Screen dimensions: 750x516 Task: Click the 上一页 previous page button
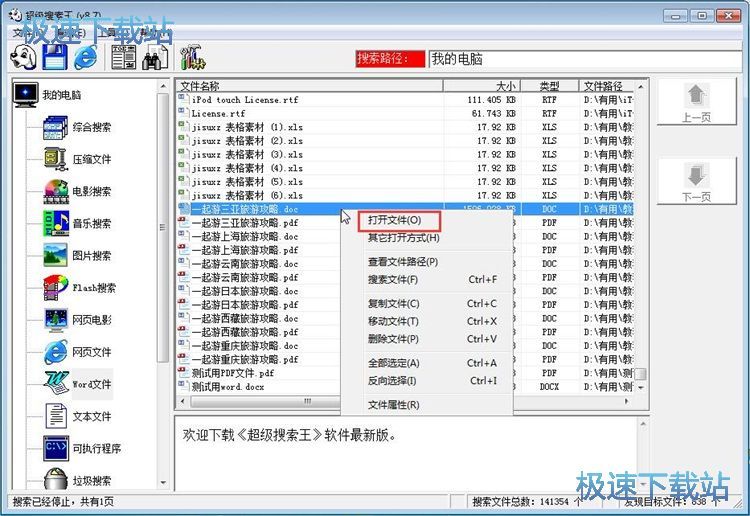[x=696, y=102]
